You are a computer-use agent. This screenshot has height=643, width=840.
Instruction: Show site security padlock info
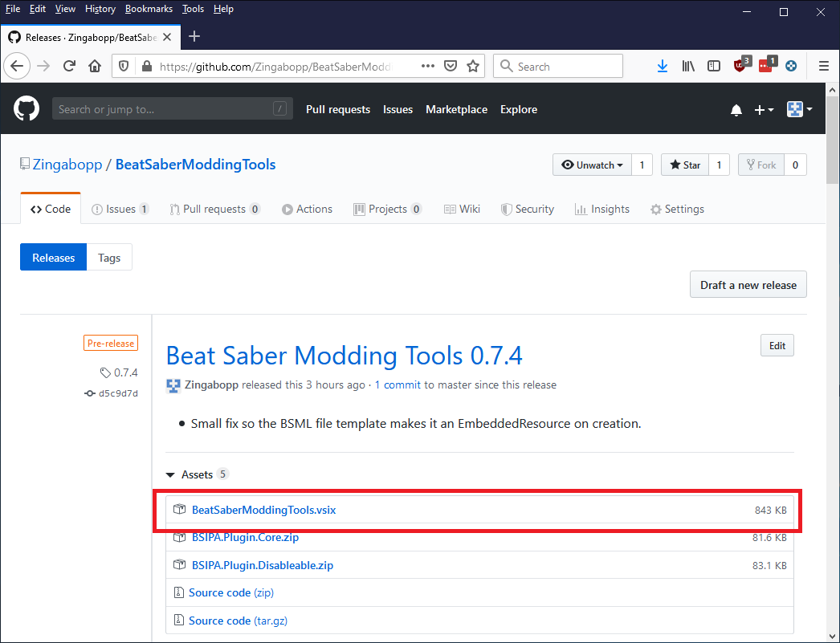(x=146, y=67)
